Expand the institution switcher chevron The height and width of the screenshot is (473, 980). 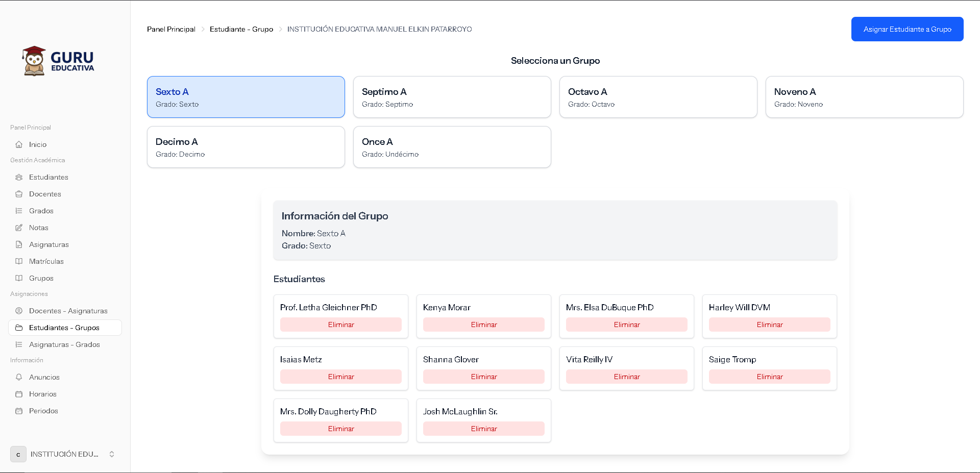pos(112,454)
